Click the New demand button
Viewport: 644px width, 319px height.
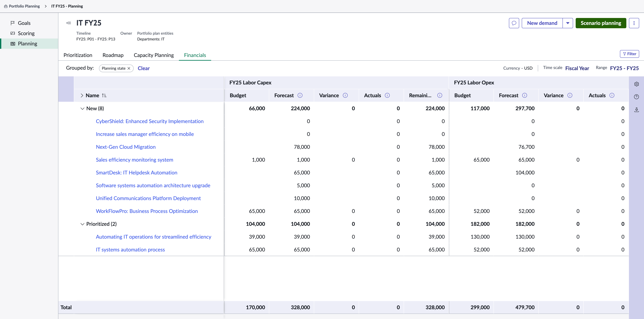point(542,23)
